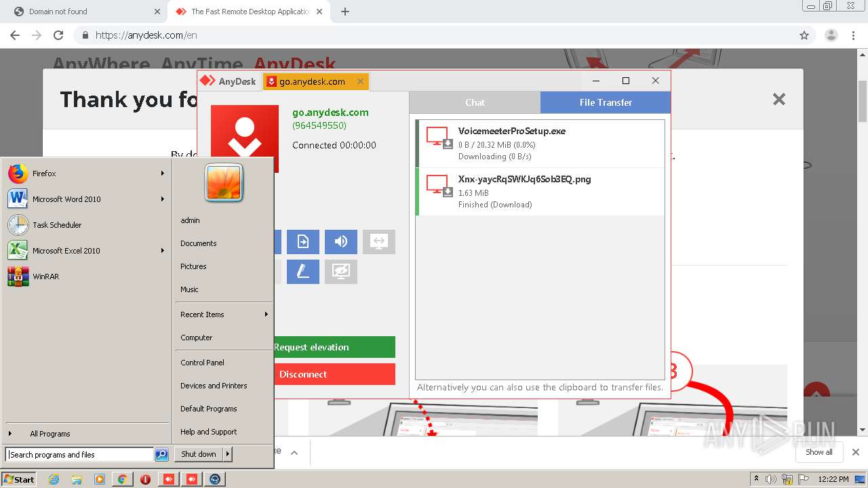Click the Start menu search magnifier icon
Image resolution: width=868 pixels, height=488 pixels.
(161, 455)
